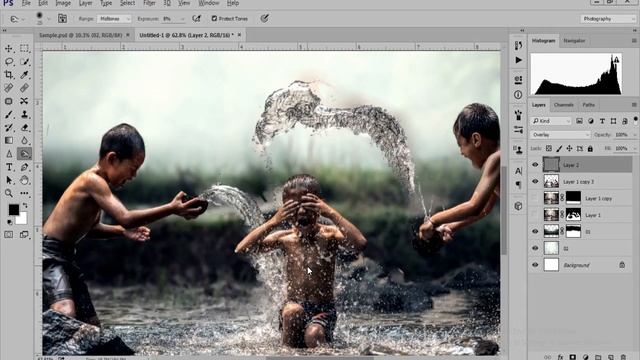The height and width of the screenshot is (360, 640).
Task: Swap foreground and background colors
Action: tap(25, 205)
